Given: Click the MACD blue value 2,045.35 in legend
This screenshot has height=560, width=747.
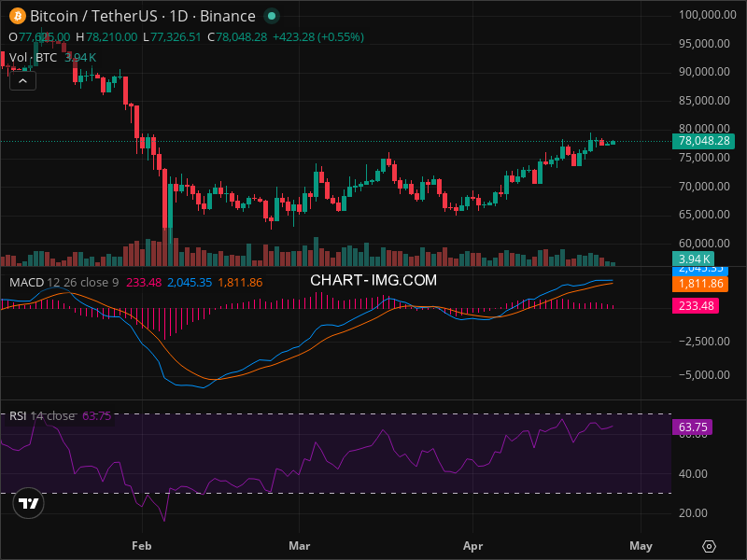Looking at the screenshot, I should [190, 283].
